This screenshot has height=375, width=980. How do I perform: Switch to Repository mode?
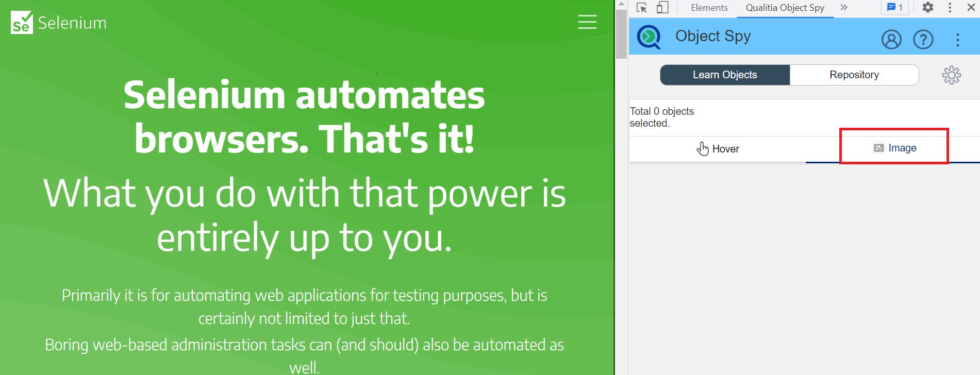pyautogui.click(x=854, y=75)
